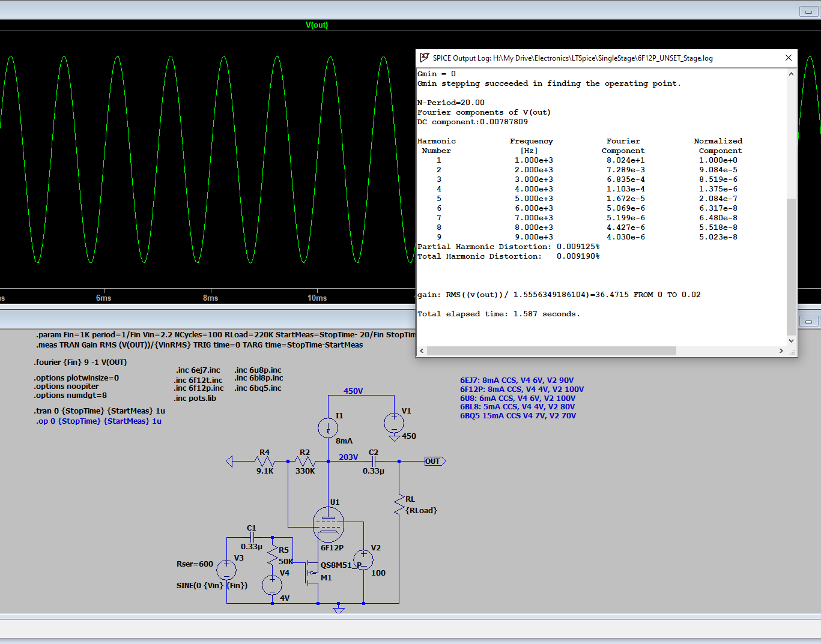Screen dimensions: 821x644
Task: Select the M1 MOSFET symbol
Action: click(x=311, y=573)
